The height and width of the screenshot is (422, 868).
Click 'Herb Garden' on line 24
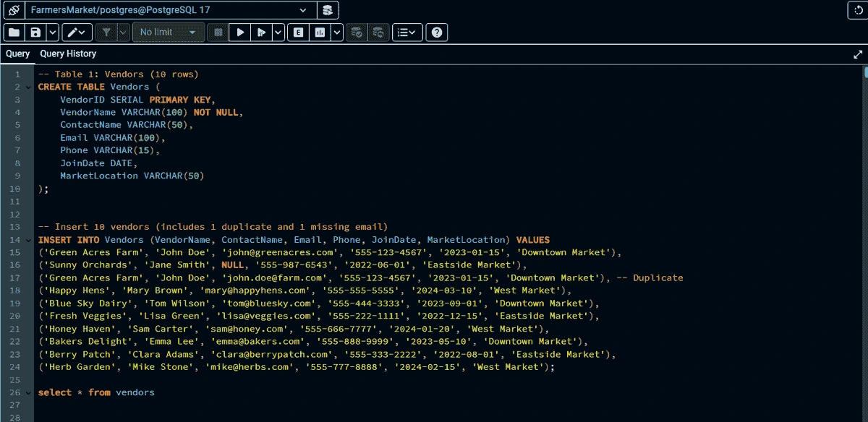coord(77,367)
